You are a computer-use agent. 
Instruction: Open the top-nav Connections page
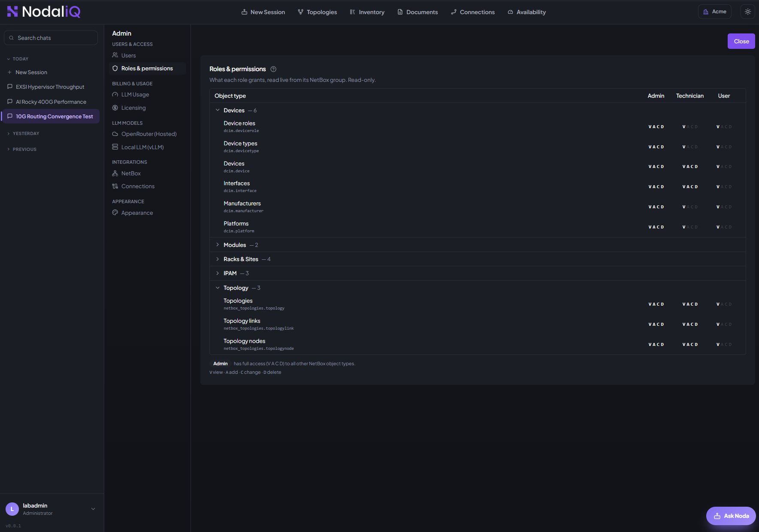(x=473, y=12)
